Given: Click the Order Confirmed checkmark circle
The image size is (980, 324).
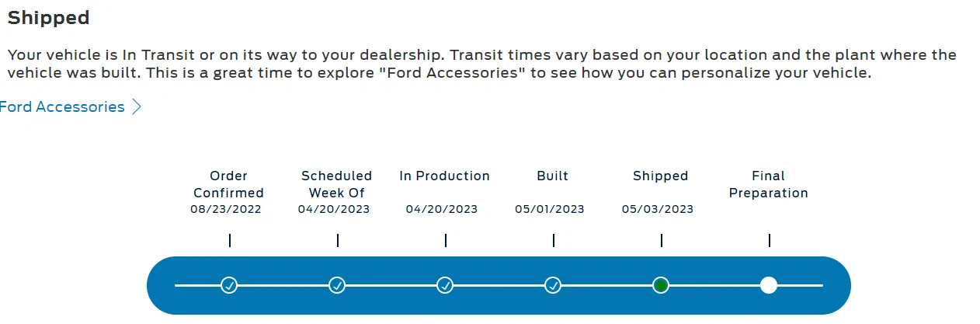Looking at the screenshot, I should [x=229, y=285].
